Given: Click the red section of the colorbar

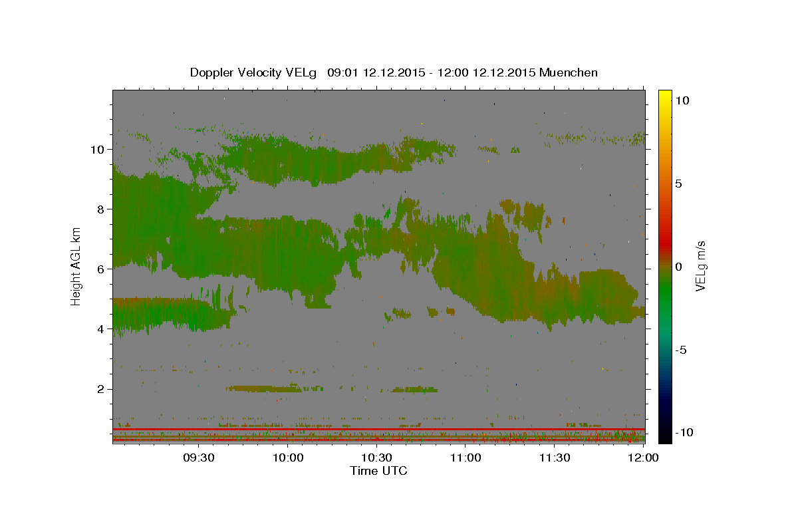Looking at the screenshot, I should 664,243.
